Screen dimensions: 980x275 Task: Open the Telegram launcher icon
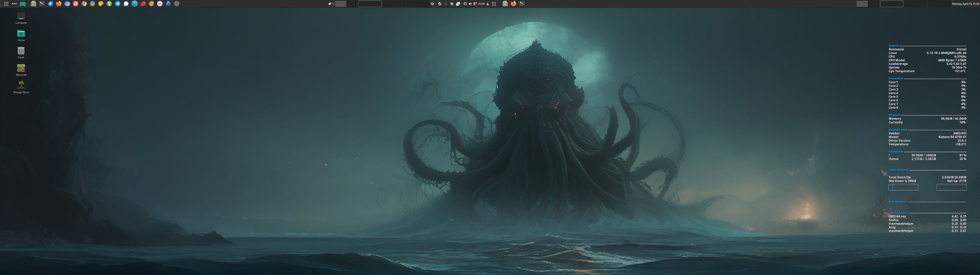[x=118, y=4]
